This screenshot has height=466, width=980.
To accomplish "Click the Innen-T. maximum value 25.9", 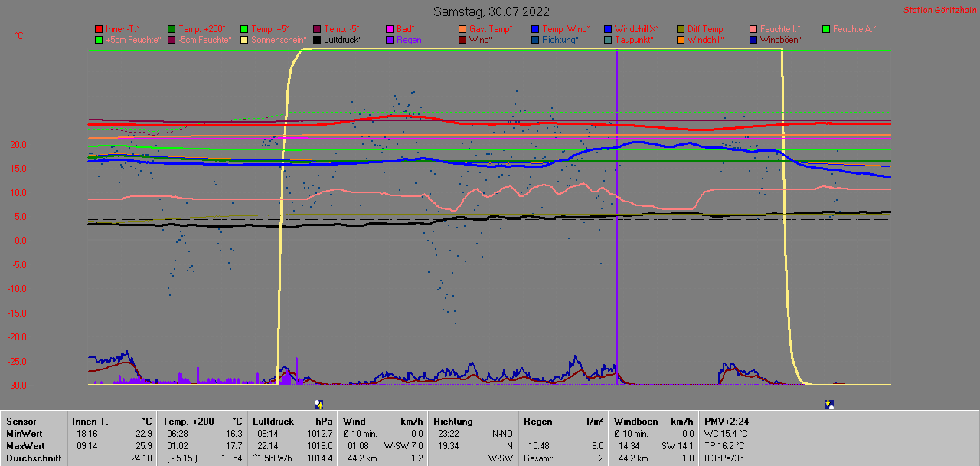I will coord(143,446).
